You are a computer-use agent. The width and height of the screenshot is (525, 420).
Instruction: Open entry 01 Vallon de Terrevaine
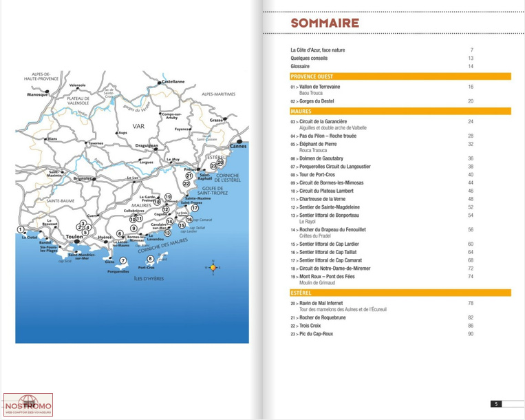coord(315,87)
